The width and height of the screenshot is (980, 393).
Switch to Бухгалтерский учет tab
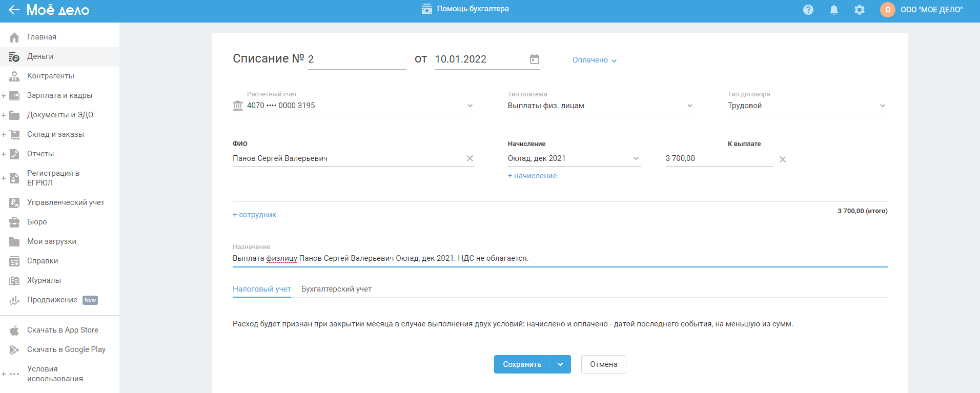(x=336, y=289)
